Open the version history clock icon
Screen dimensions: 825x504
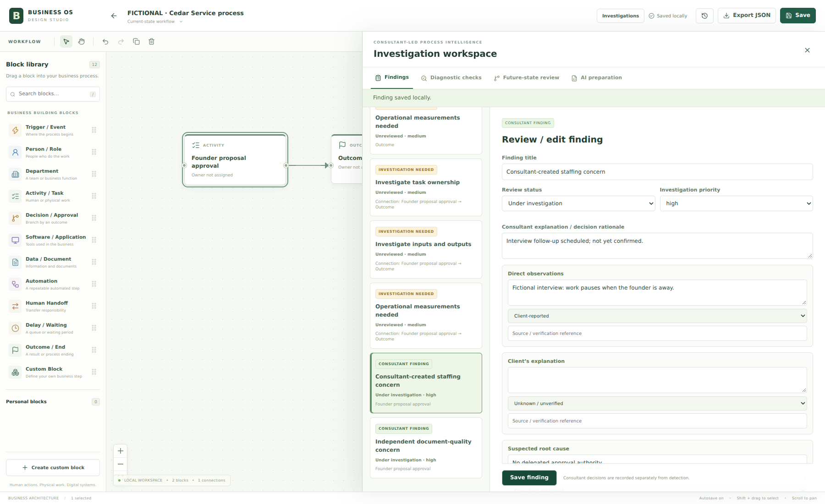tap(704, 16)
